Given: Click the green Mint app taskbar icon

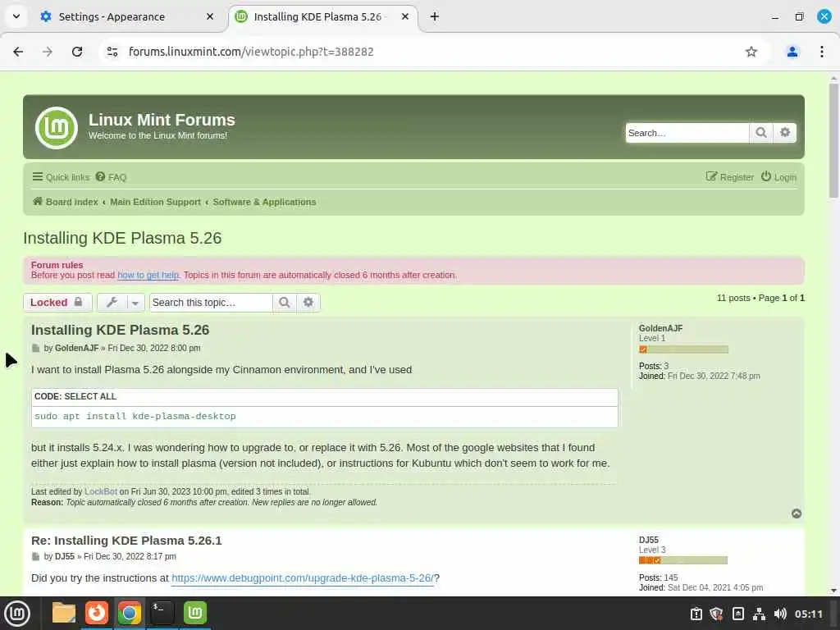Looking at the screenshot, I should click(x=195, y=613).
